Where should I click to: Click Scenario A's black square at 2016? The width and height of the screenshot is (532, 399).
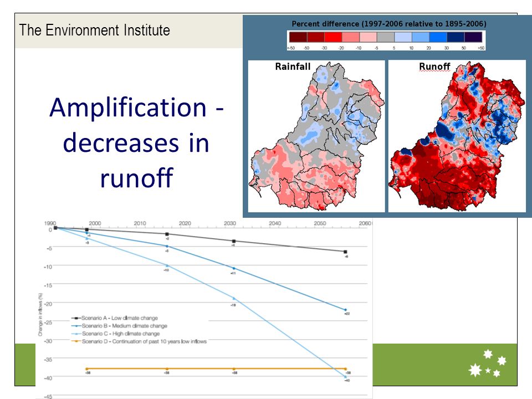167,234
